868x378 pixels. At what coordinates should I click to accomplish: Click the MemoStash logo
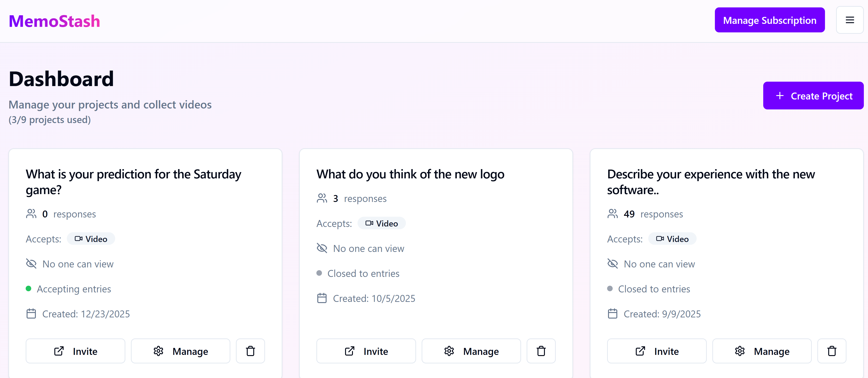point(54,21)
